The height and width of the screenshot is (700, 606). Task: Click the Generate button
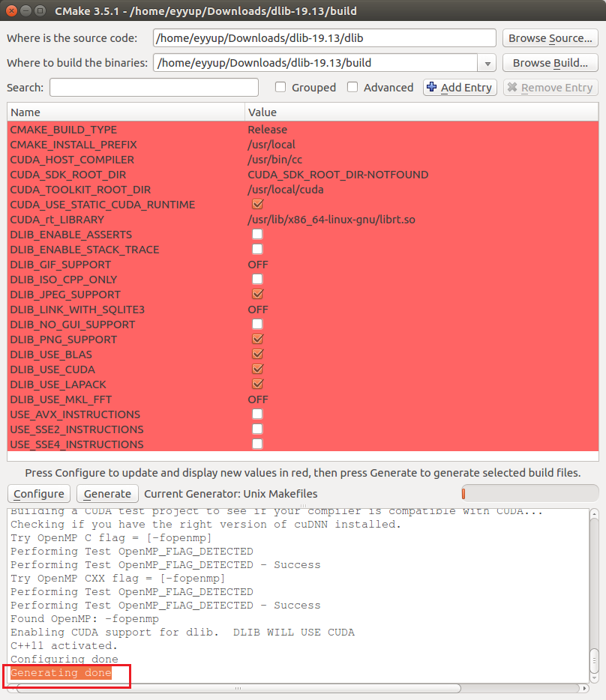(107, 494)
